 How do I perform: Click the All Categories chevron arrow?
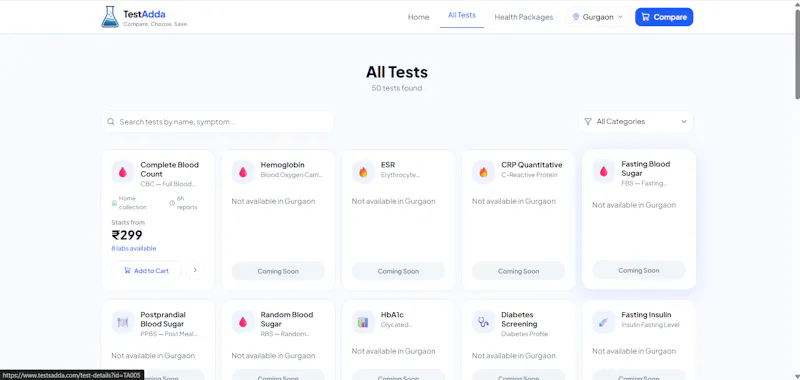[x=684, y=121]
